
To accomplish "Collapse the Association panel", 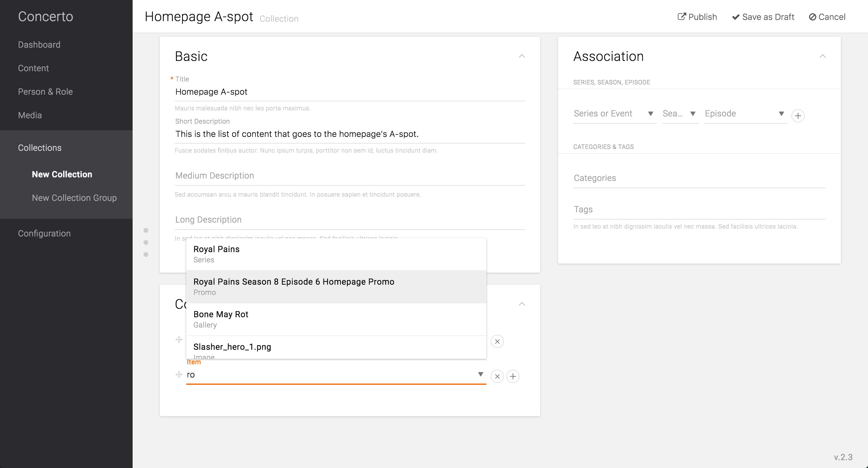I will [x=822, y=56].
